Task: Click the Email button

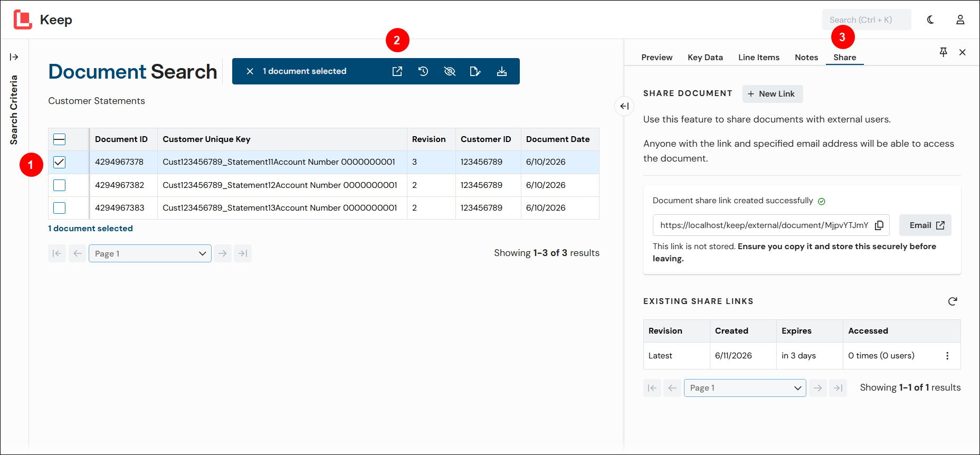Action: pyautogui.click(x=925, y=225)
